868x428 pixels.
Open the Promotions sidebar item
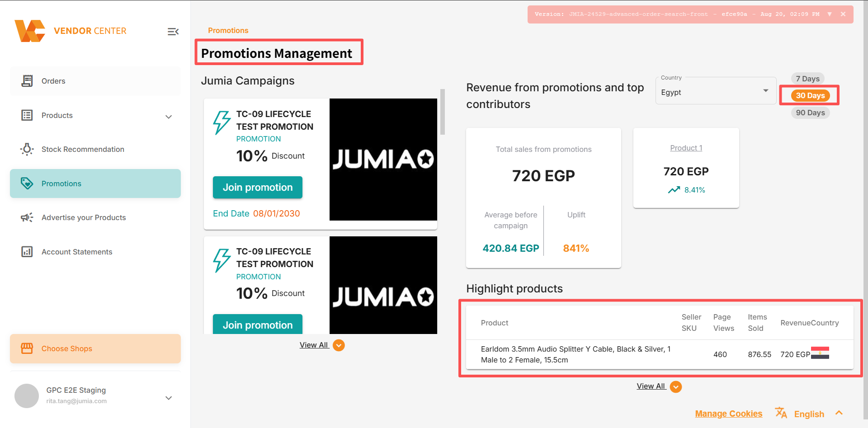tap(95, 183)
